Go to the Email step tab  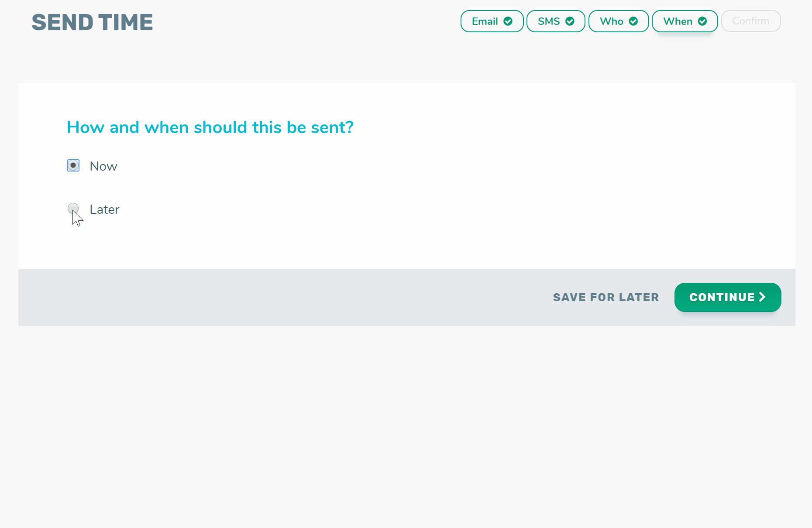(492, 21)
